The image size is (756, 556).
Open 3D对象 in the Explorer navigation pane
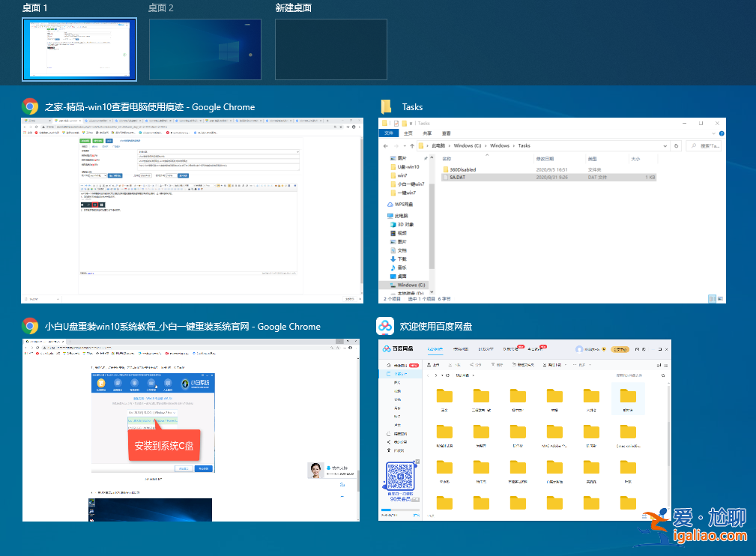tap(402, 224)
